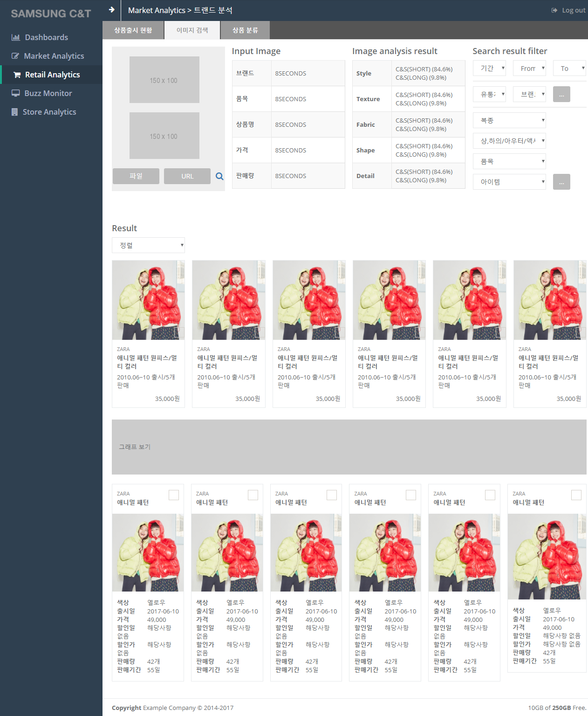588x716 pixels.
Task: Switch to the 상품 분류 tab
Action: [x=245, y=30]
